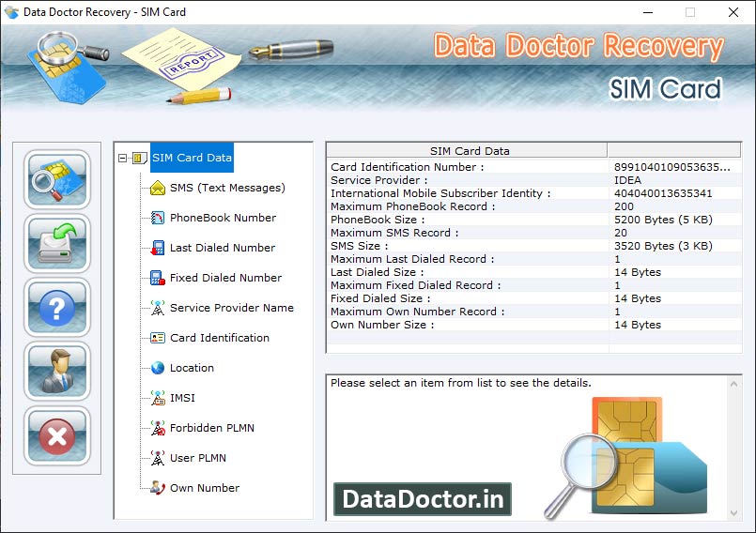This screenshot has height=533, width=756.
Task: Select Fixed Dialed Number entry
Action: pos(225,278)
